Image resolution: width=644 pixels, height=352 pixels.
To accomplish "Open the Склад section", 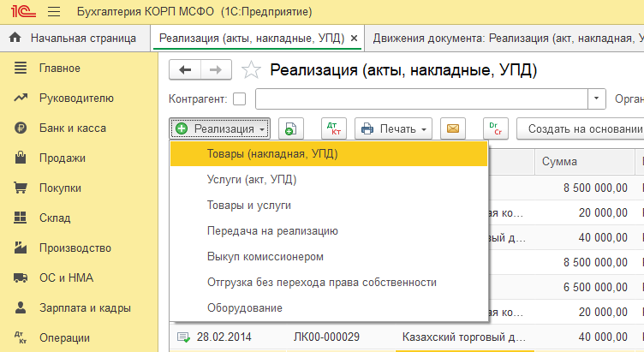I will coord(55,218).
